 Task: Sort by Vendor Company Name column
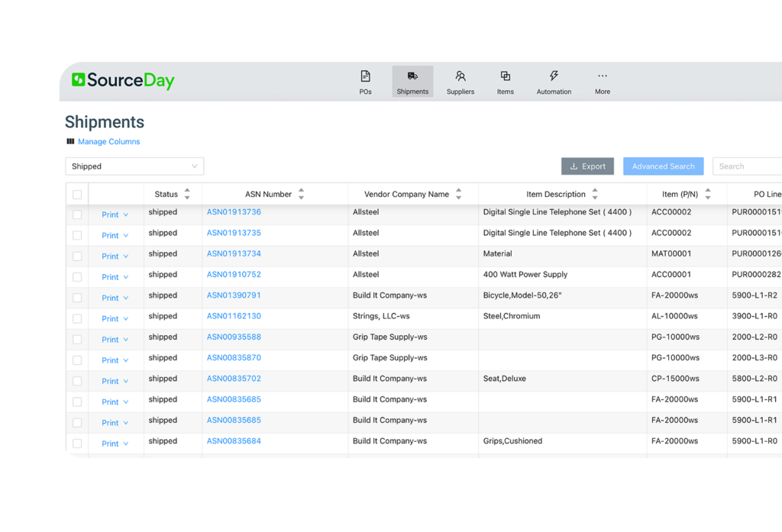(x=458, y=194)
